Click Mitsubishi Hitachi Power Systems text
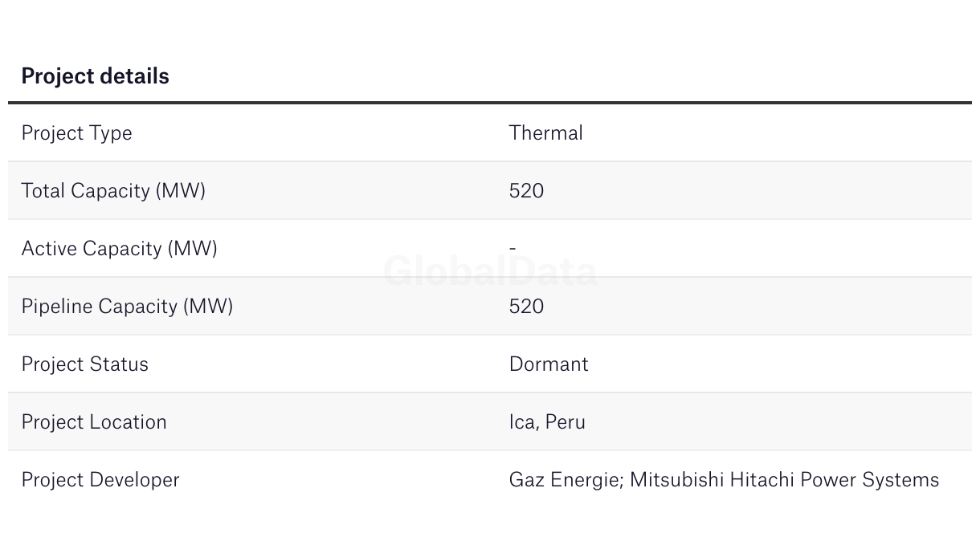Screen dimensions: 980x541 click(x=785, y=480)
